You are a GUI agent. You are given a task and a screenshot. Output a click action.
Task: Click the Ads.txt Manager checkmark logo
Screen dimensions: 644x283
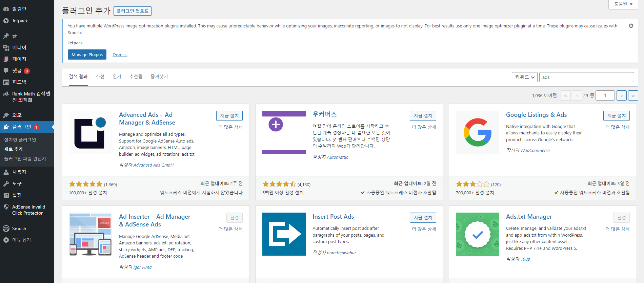[x=478, y=234]
